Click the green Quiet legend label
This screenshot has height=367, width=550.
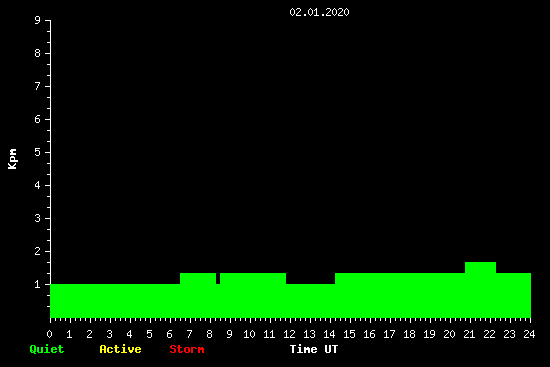tap(47, 349)
